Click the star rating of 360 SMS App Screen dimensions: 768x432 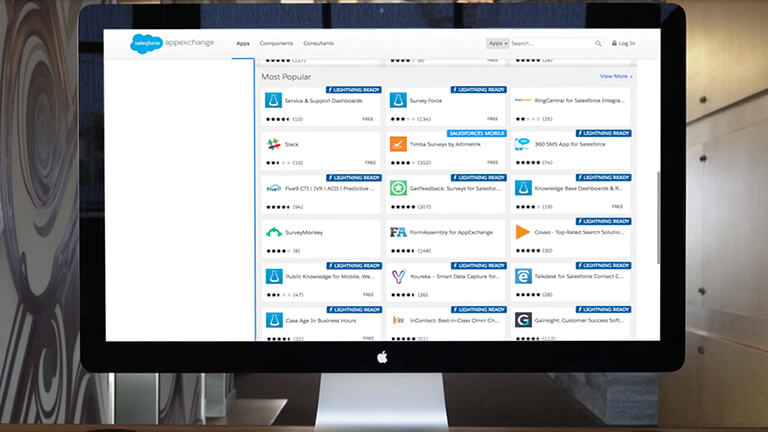click(x=528, y=163)
